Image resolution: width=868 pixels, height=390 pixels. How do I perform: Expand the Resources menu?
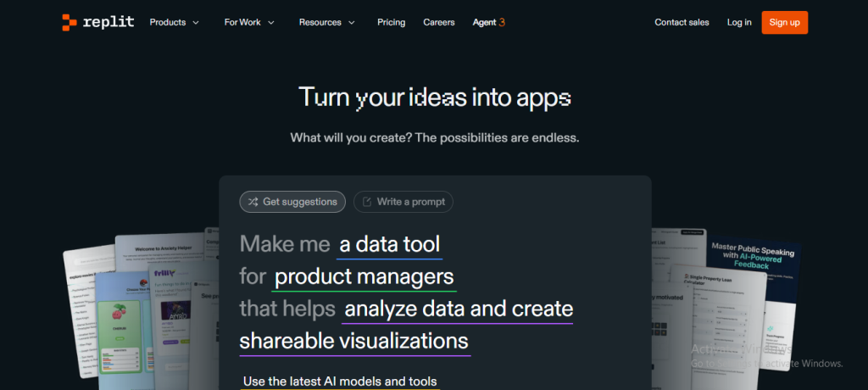click(326, 22)
